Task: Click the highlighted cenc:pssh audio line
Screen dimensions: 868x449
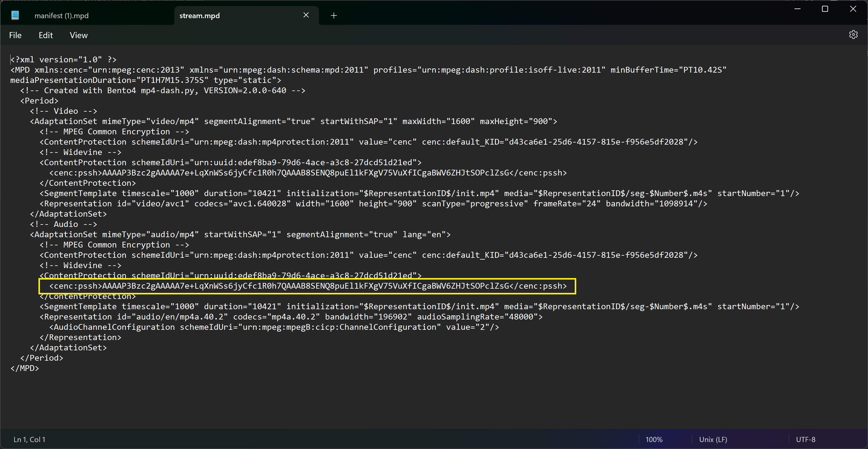Action: coord(307,286)
